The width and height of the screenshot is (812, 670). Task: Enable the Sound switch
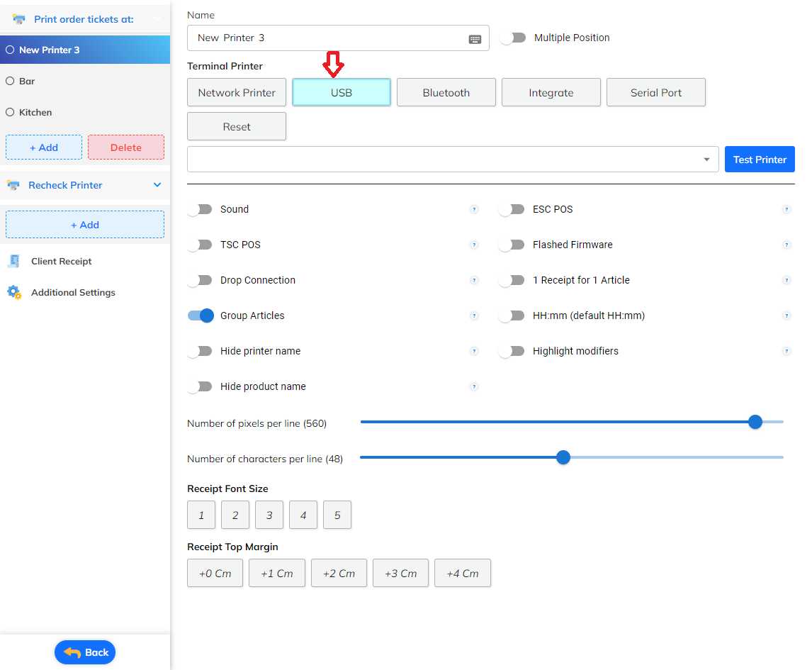[200, 209]
